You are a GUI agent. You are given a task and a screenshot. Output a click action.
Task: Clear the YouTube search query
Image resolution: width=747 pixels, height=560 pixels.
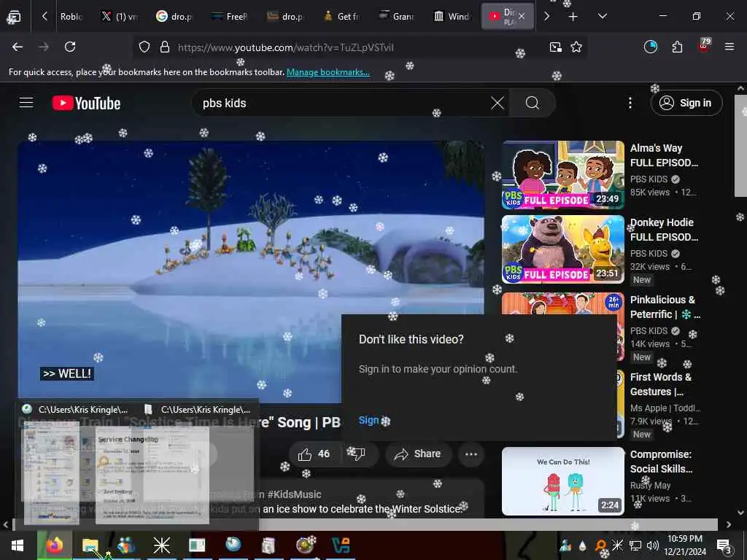498,104
